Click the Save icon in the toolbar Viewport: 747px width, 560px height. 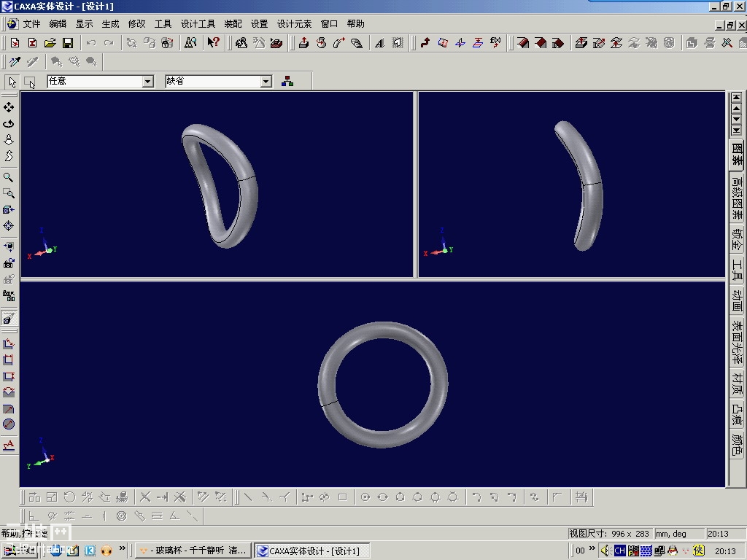tap(69, 42)
